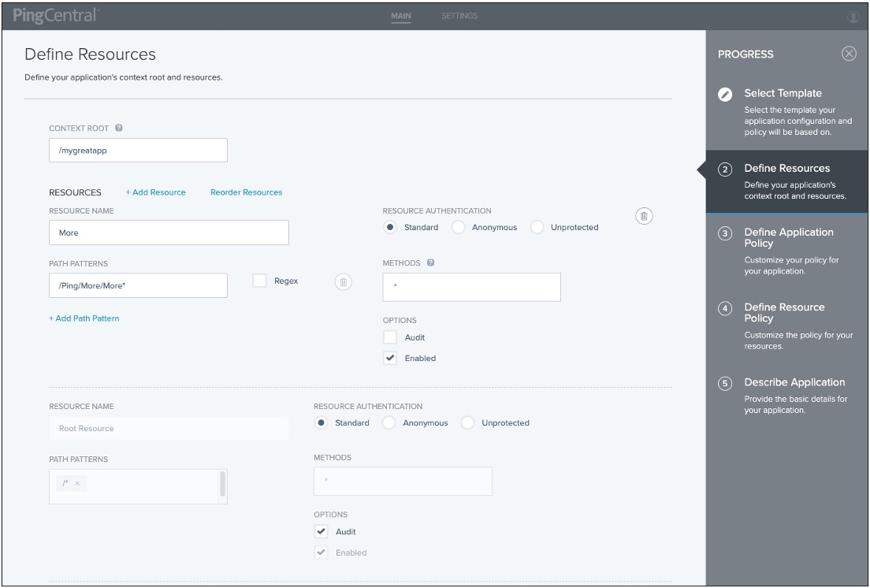Remove the /Ping/More/More* path pattern with trash icon
Image resolution: width=870 pixels, height=588 pixels.
click(x=343, y=281)
